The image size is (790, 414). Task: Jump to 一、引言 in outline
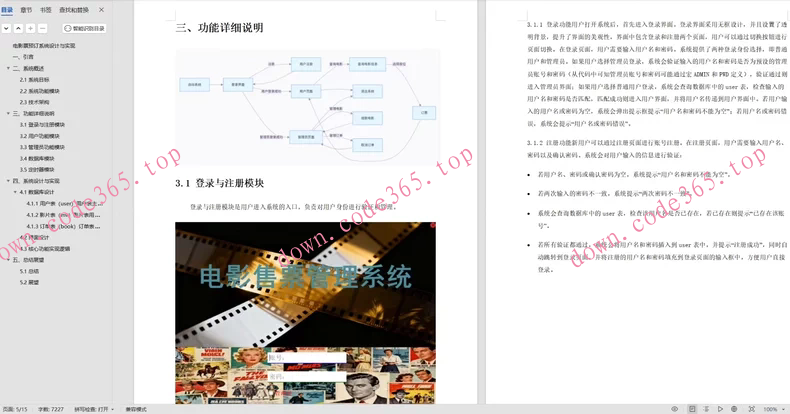(x=23, y=57)
